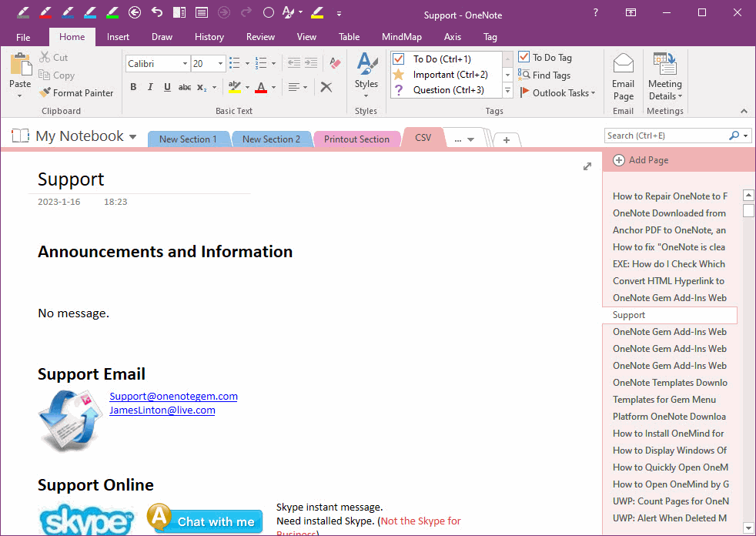This screenshot has height=536, width=756.
Task: Expand the My Notebook dropdown
Action: 135,136
